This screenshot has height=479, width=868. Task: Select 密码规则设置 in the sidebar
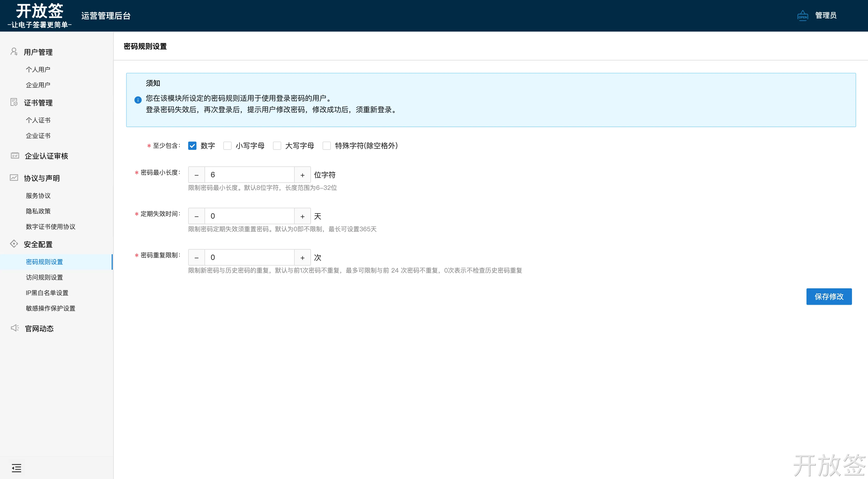[44, 262]
